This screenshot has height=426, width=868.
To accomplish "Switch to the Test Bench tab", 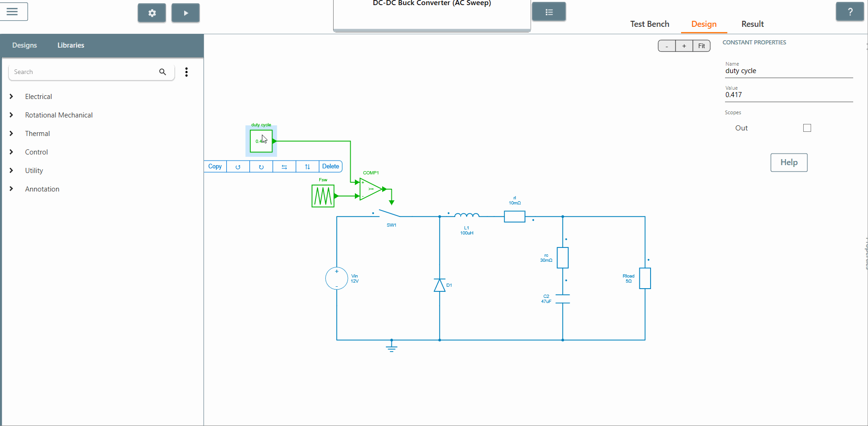I will 649,24.
